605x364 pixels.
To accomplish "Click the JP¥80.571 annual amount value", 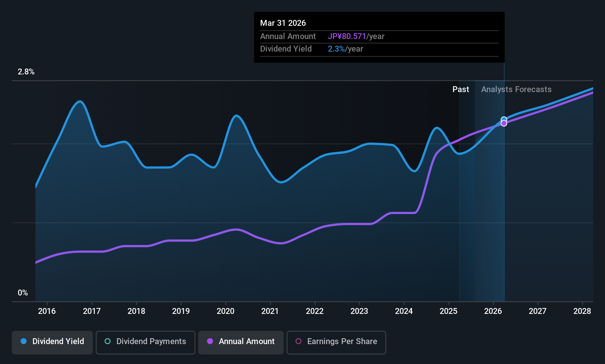I will click(x=347, y=36).
